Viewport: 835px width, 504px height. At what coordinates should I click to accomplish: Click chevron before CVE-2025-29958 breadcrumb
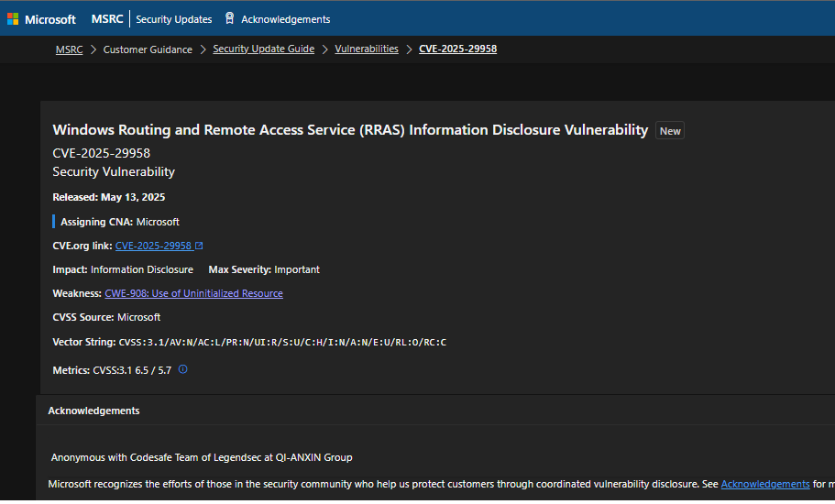[x=409, y=49]
